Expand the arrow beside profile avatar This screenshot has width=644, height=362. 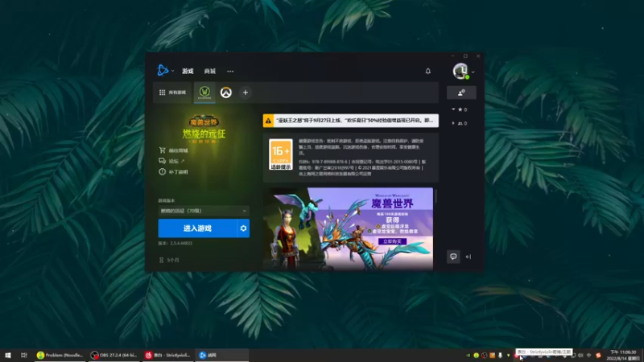(473, 72)
